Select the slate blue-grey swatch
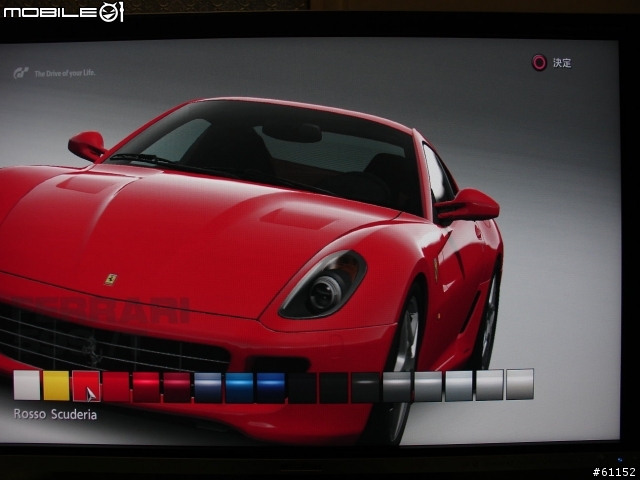The image size is (640, 480). [x=208, y=388]
